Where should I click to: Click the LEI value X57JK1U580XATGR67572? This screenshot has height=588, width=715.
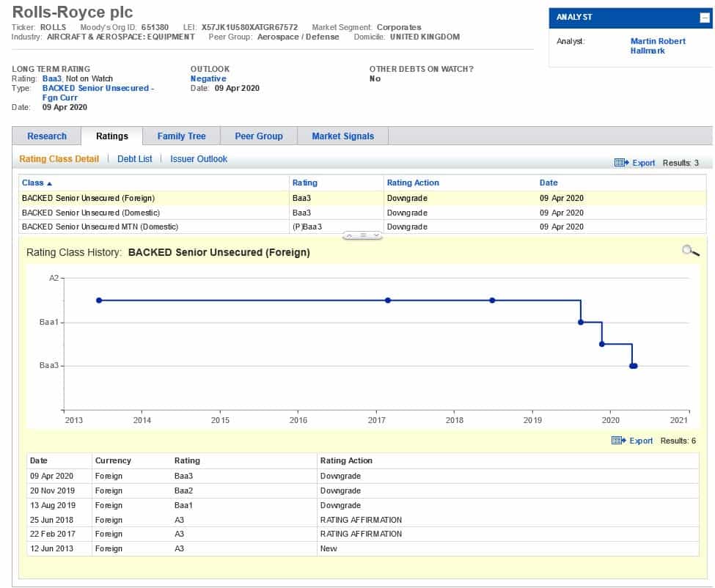click(x=249, y=27)
